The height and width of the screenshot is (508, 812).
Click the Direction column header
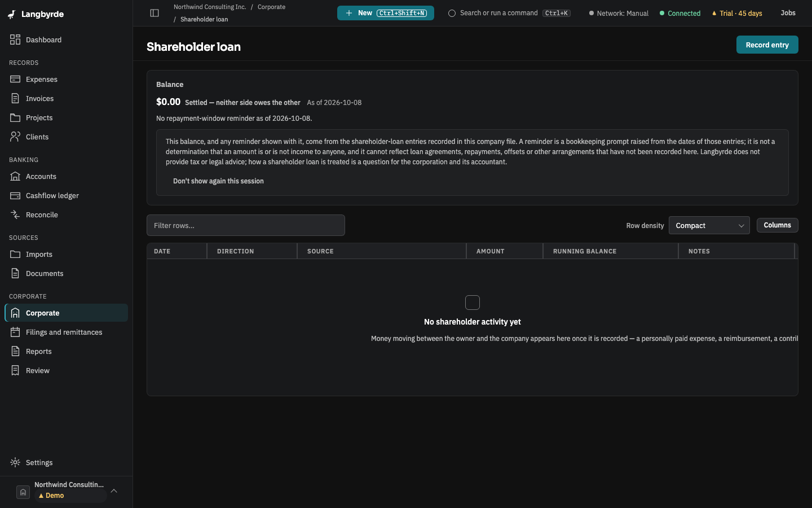pyautogui.click(x=252, y=251)
